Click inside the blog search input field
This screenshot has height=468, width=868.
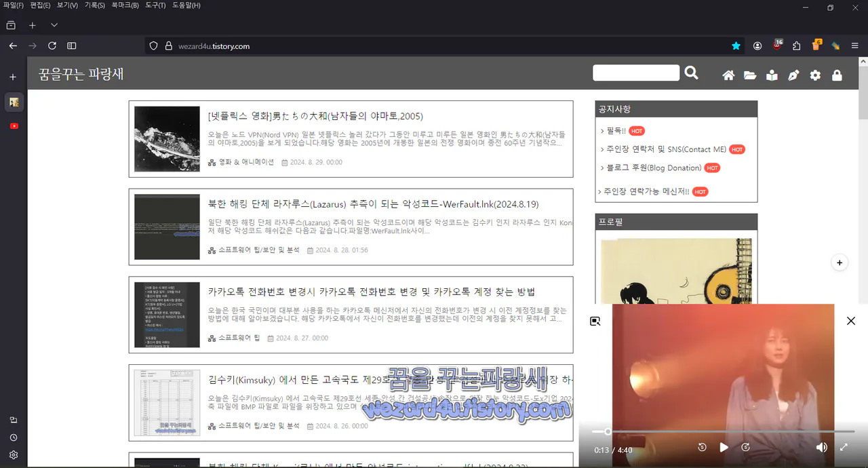point(636,73)
